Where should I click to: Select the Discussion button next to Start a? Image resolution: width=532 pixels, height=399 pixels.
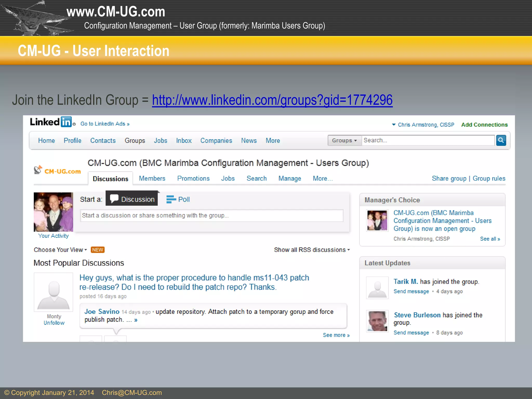(132, 199)
